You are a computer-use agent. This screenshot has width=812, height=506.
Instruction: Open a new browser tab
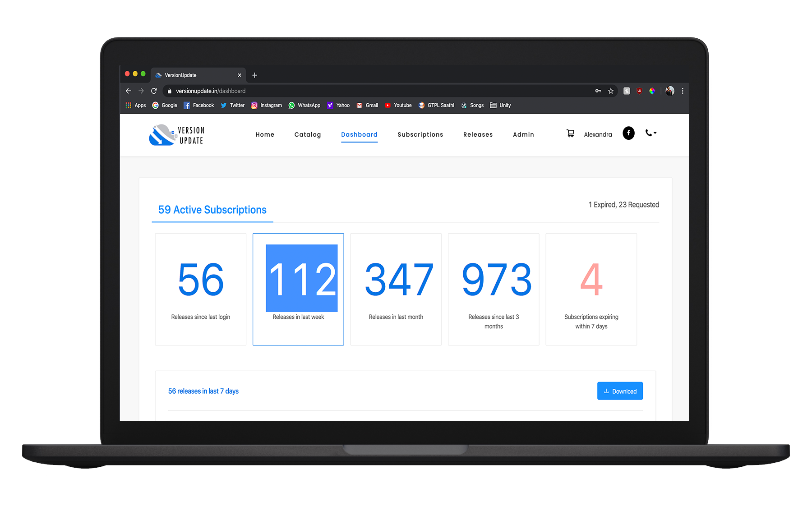click(x=254, y=75)
